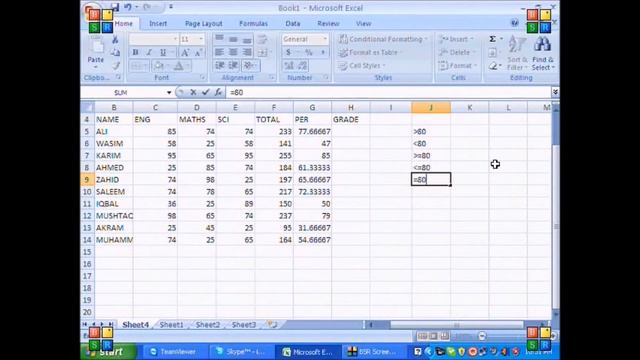
Task: Open the General number format dropdown
Action: (325, 39)
